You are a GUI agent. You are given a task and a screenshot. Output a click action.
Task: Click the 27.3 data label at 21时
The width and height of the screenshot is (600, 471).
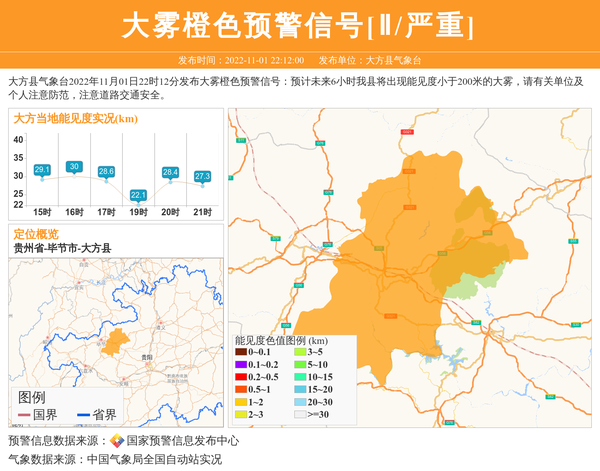202,176
